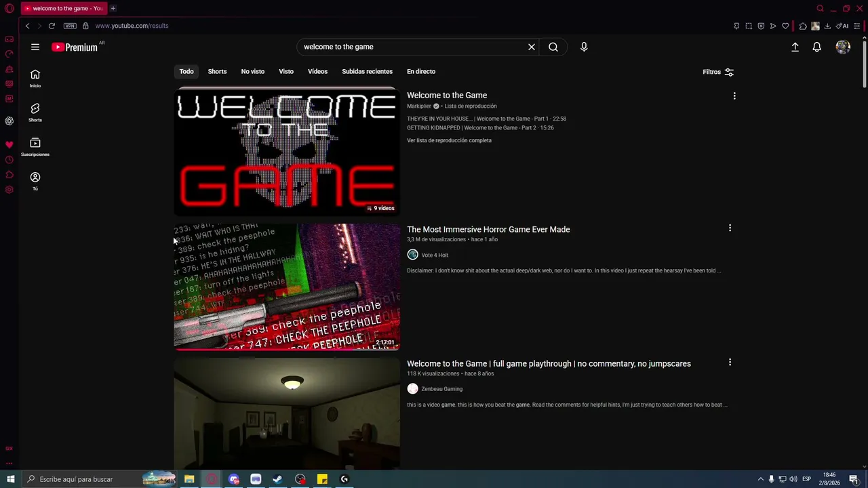Open bookmarks heart in Opera sidebar
Image resolution: width=868 pixels, height=488 pixels.
click(x=9, y=145)
